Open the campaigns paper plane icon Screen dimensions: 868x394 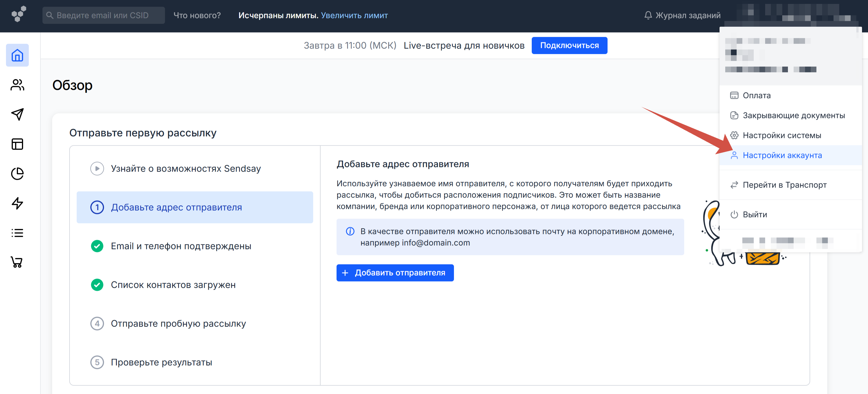17,115
